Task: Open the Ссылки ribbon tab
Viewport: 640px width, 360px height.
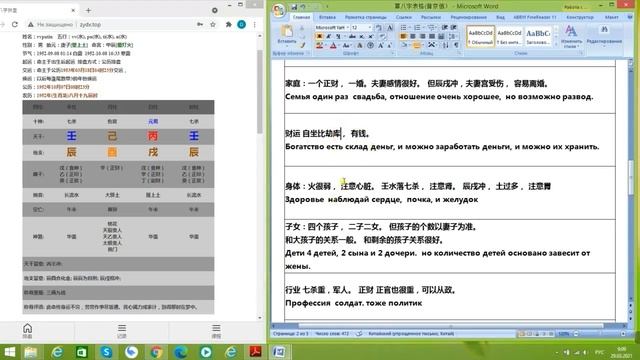Action: click(404, 17)
